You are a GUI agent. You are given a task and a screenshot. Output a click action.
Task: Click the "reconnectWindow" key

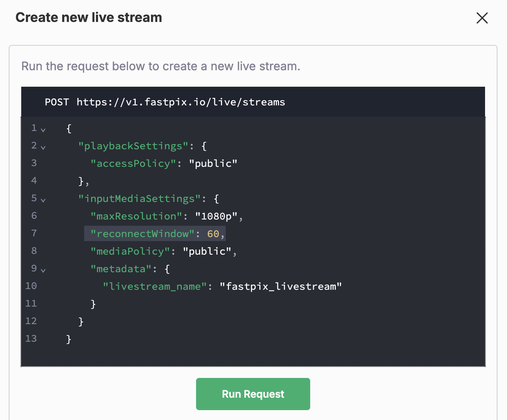(x=142, y=234)
